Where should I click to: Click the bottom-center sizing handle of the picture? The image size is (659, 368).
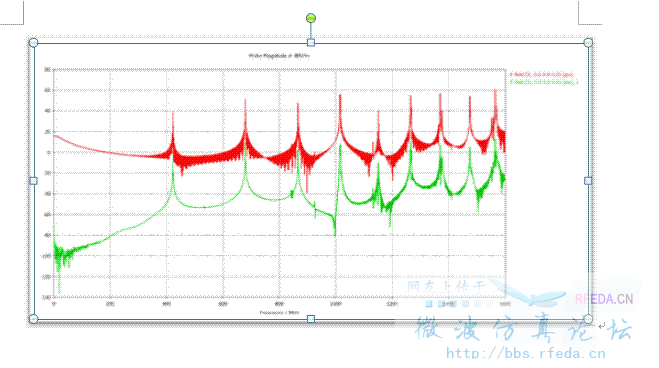click(311, 319)
